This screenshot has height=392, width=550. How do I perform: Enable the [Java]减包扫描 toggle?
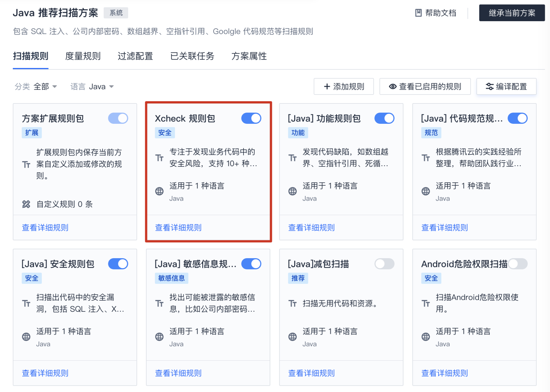[x=384, y=264]
